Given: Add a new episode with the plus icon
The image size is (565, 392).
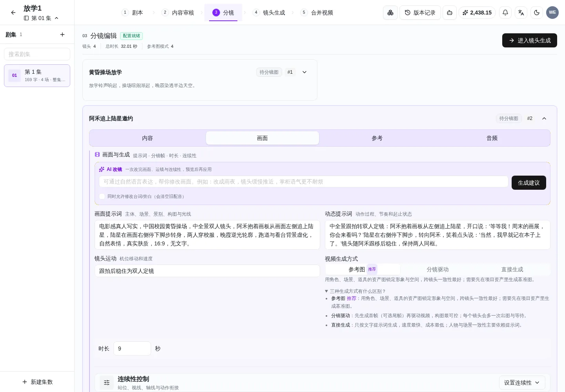Looking at the screenshot, I should tap(62, 34).
